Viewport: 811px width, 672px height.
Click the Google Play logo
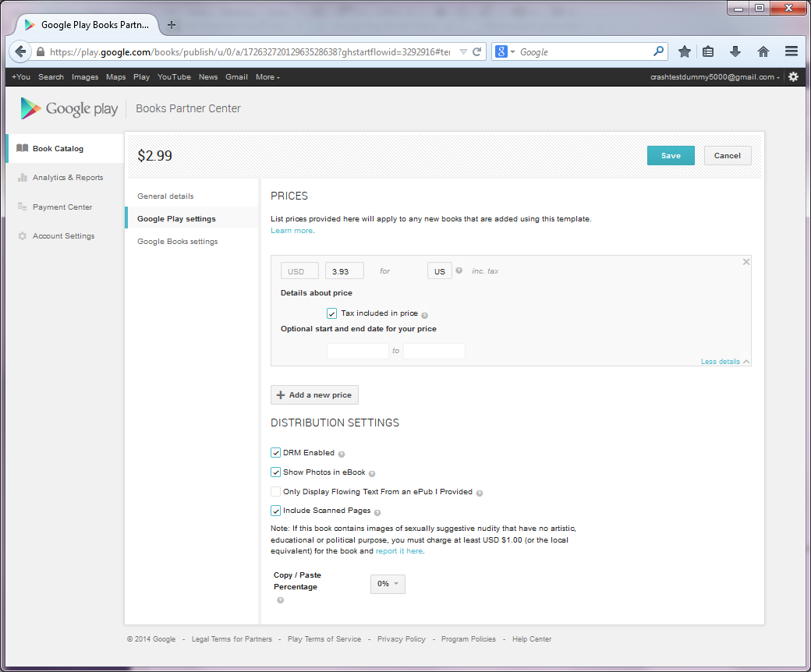click(69, 108)
